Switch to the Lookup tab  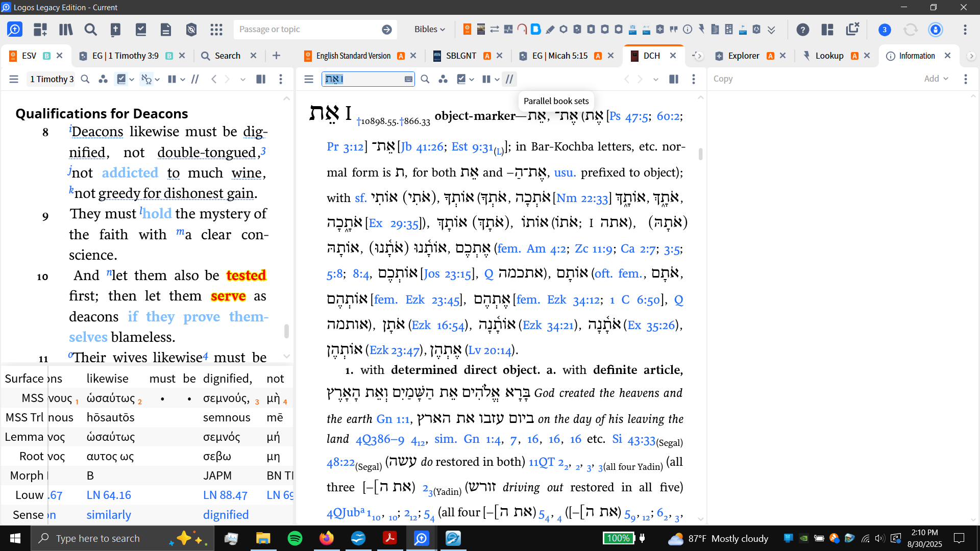tap(829, 56)
